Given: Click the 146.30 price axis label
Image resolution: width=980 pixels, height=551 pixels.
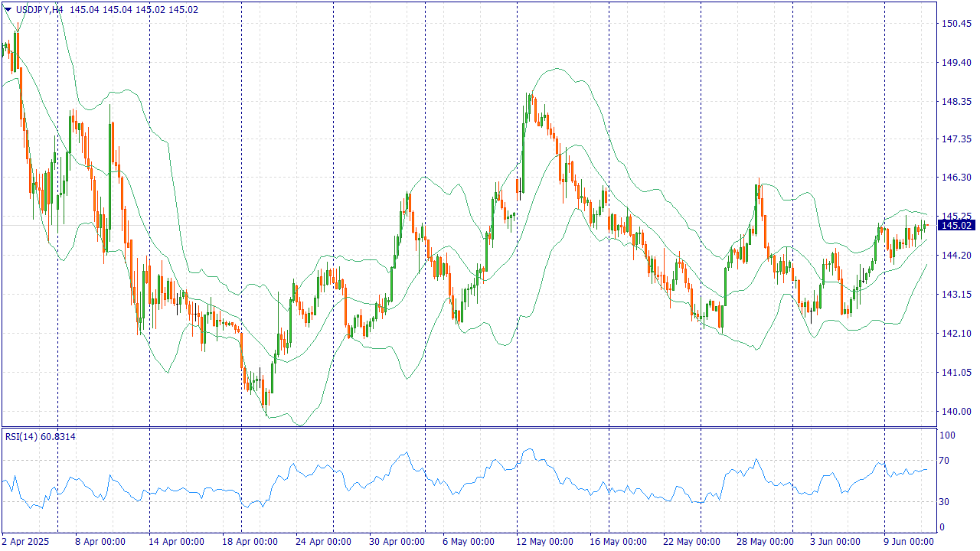Looking at the screenshot, I should point(955,178).
